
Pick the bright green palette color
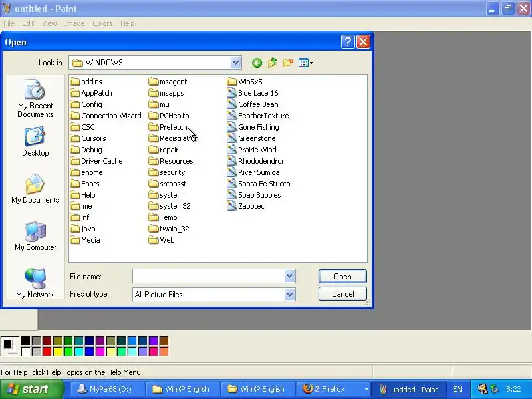[68, 352]
